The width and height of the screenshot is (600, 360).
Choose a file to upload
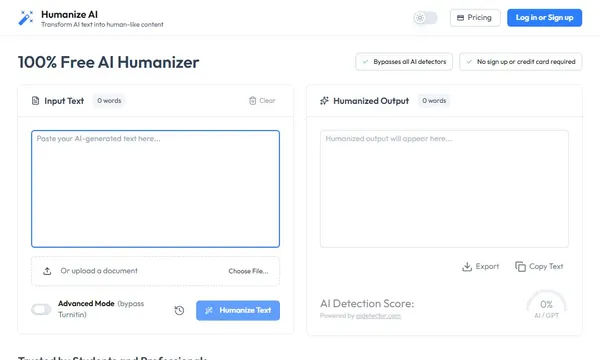click(248, 271)
